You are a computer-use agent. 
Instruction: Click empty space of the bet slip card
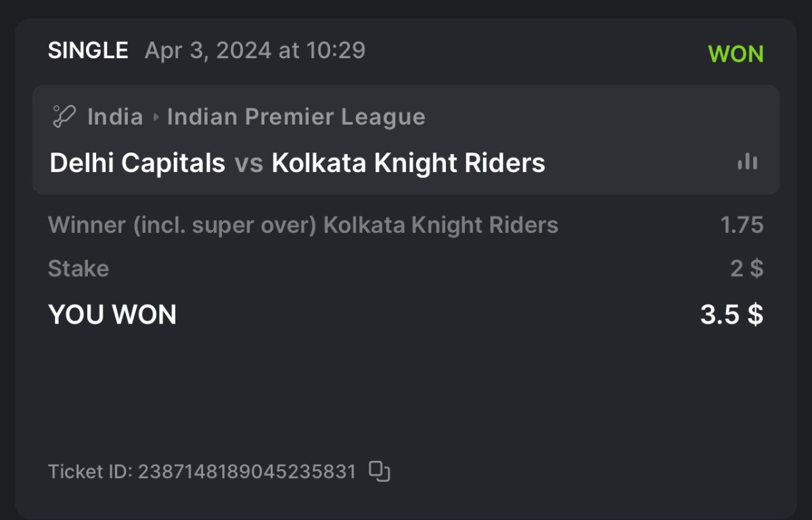pos(406,393)
